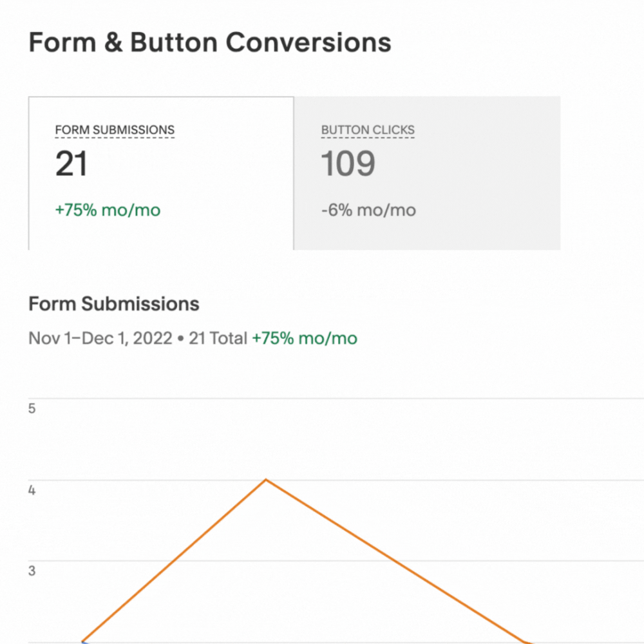Click the -6% mo/mo change indicator

[368, 210]
